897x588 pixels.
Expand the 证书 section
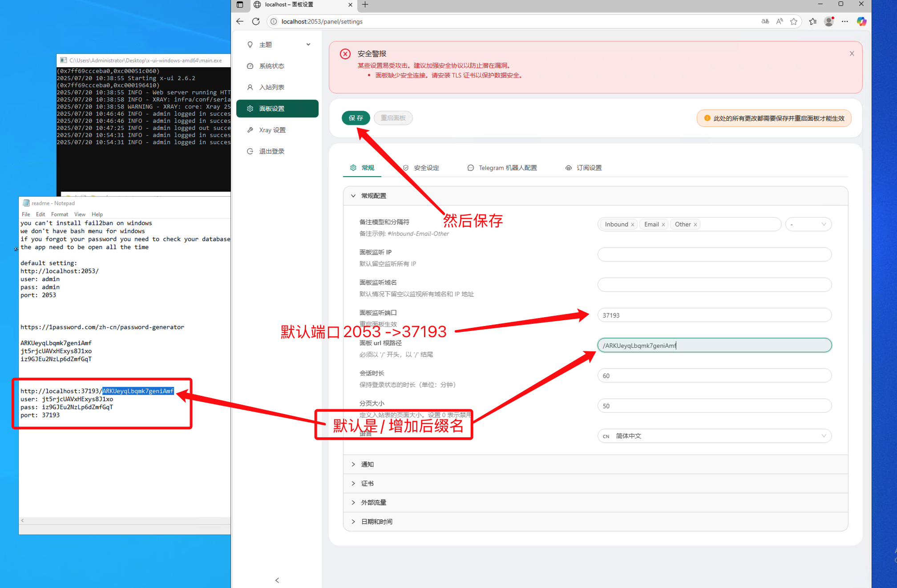click(x=368, y=483)
